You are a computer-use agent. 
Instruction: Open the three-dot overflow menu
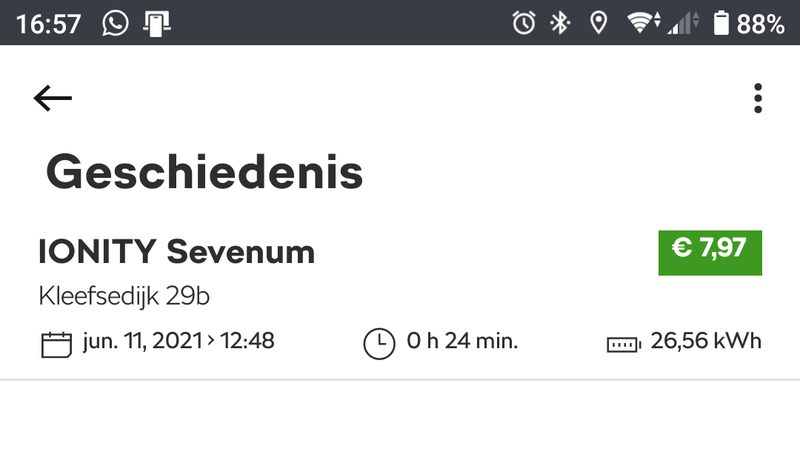tap(758, 98)
